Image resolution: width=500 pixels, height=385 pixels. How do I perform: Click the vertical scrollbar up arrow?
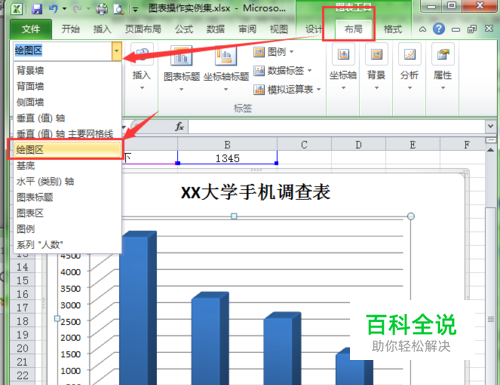491,150
